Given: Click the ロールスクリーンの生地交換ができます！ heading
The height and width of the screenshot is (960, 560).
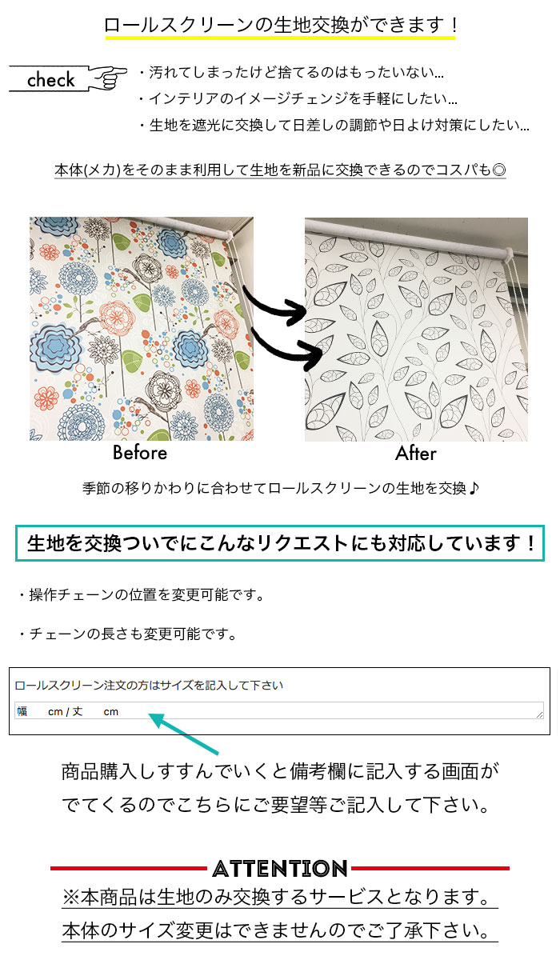Looking at the screenshot, I should point(280,24).
